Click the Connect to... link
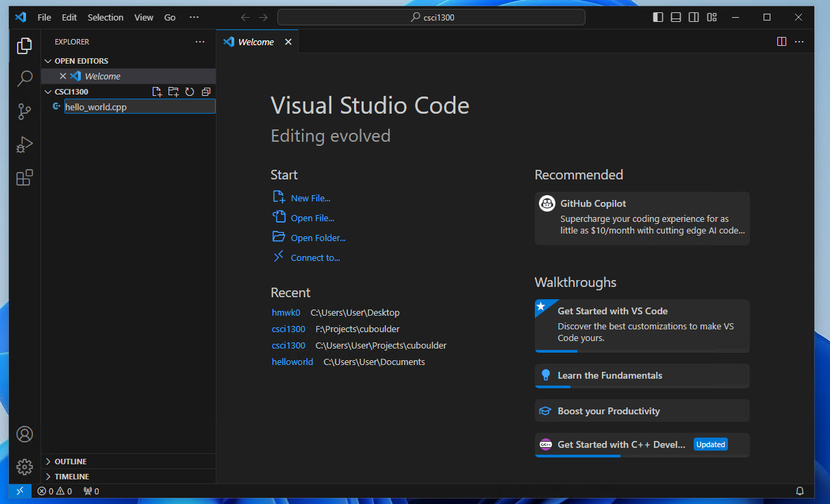This screenshot has width=830, height=504. tap(315, 257)
